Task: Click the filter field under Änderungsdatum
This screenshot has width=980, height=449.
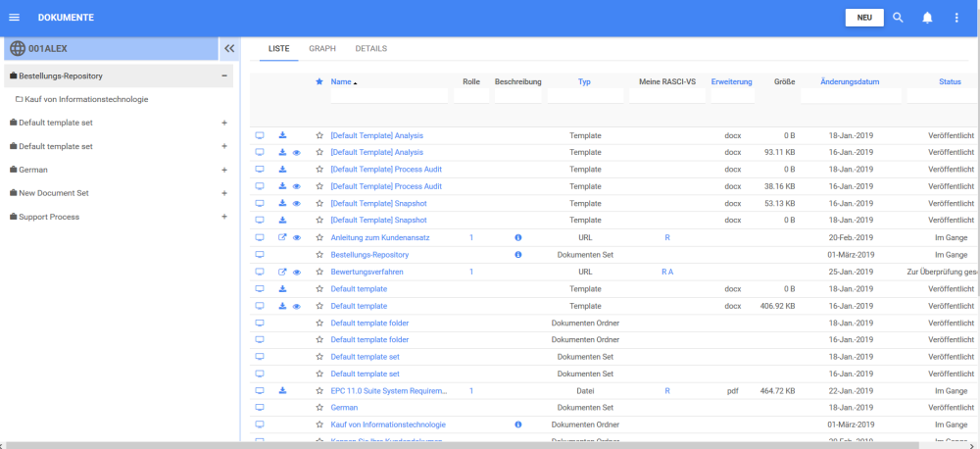Action: tap(852, 96)
